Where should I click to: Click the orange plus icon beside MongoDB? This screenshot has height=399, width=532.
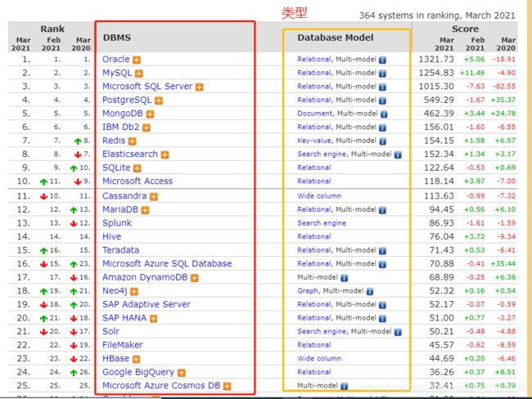(150, 114)
